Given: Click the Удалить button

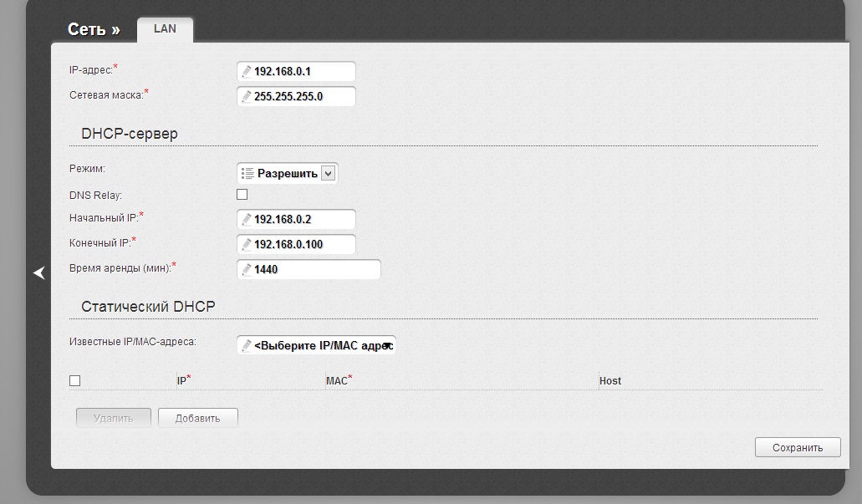Looking at the screenshot, I should [113, 418].
